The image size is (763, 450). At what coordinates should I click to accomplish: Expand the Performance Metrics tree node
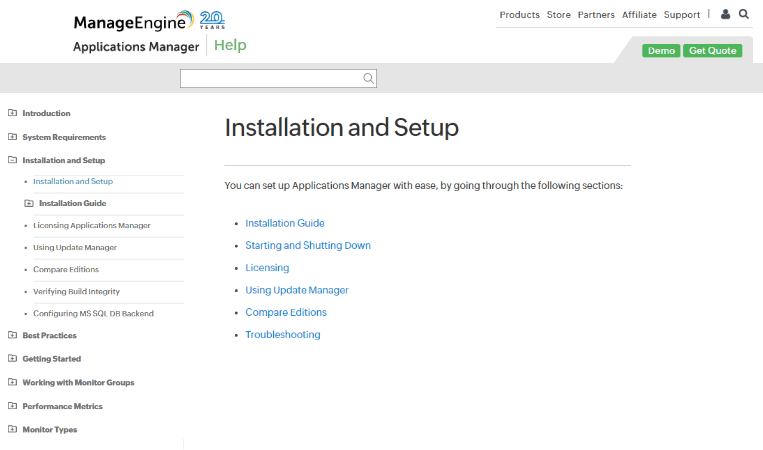pyautogui.click(x=13, y=406)
